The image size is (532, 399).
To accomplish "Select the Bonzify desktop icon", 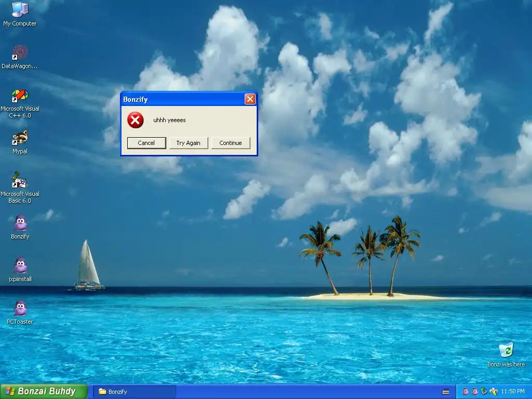I will tap(20, 223).
